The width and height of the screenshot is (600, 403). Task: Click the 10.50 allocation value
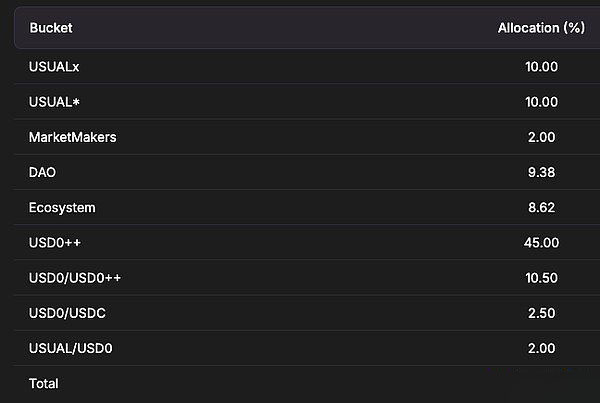coord(541,277)
